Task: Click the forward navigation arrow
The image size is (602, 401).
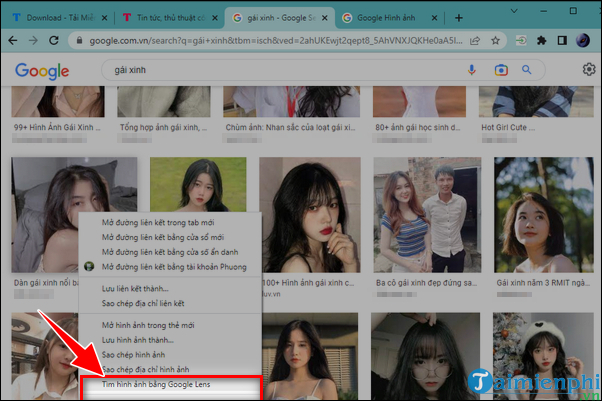Action: pos(33,40)
